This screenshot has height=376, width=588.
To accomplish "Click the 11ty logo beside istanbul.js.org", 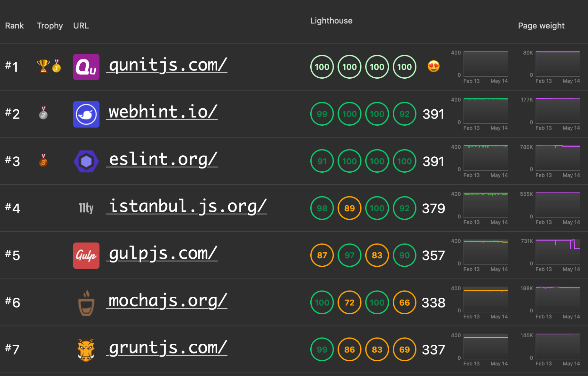I will click(x=86, y=208).
